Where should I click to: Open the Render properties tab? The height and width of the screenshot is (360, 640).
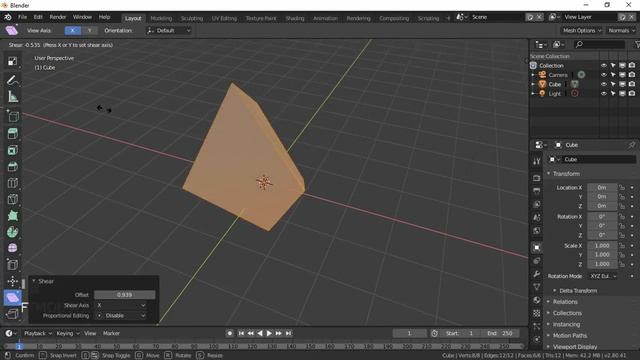[x=537, y=178]
